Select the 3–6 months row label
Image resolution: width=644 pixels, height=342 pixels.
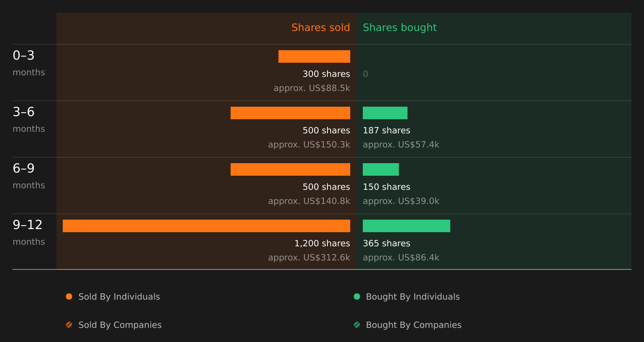click(29, 120)
